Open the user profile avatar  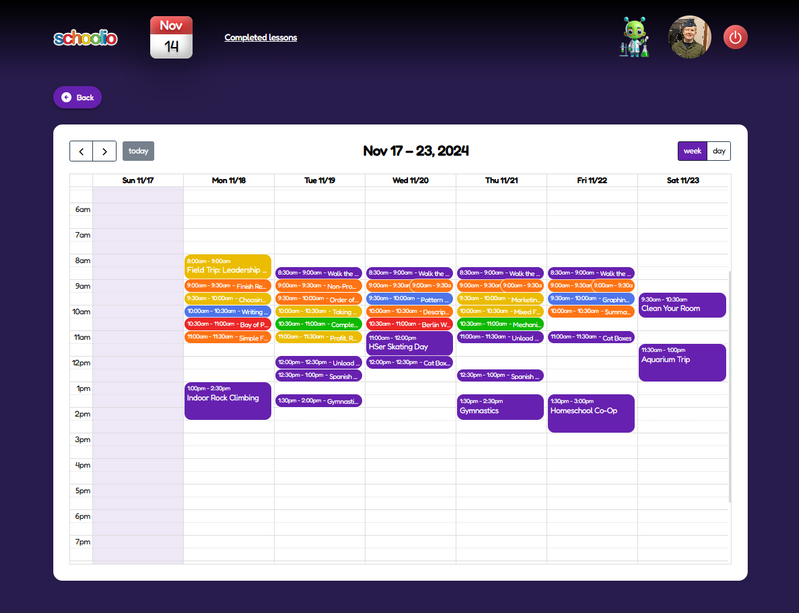tap(689, 37)
